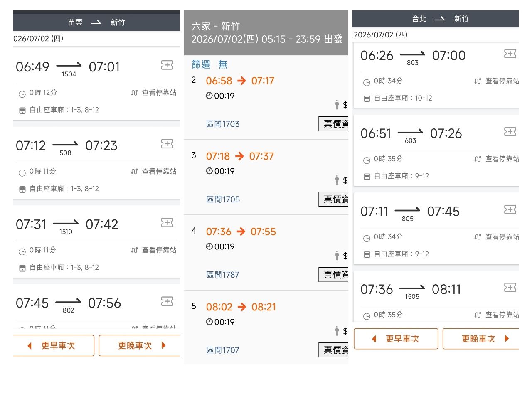The height and width of the screenshot is (399, 532).
Task: View stops (查看停靠站) for train 803
Action: click(497, 81)
